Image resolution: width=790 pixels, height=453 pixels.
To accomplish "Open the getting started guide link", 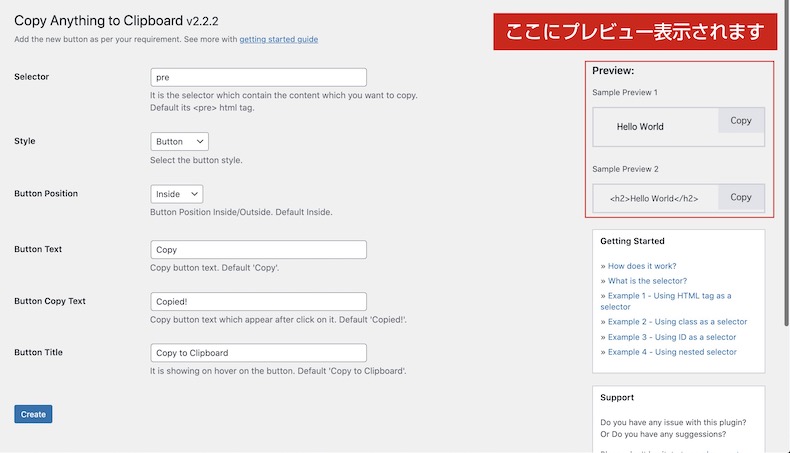I will 278,39.
